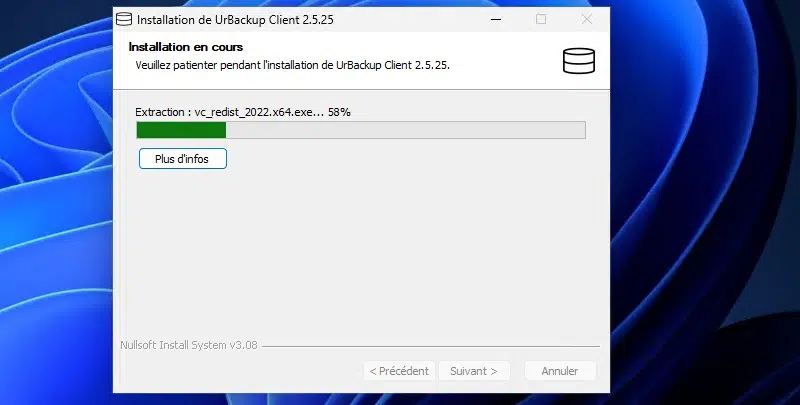The width and height of the screenshot is (800, 405).
Task: Click the Annuler button
Action: click(560, 371)
